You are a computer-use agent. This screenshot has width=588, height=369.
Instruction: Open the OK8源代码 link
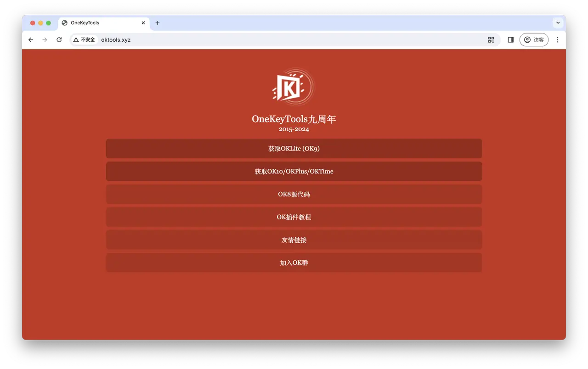[294, 194]
